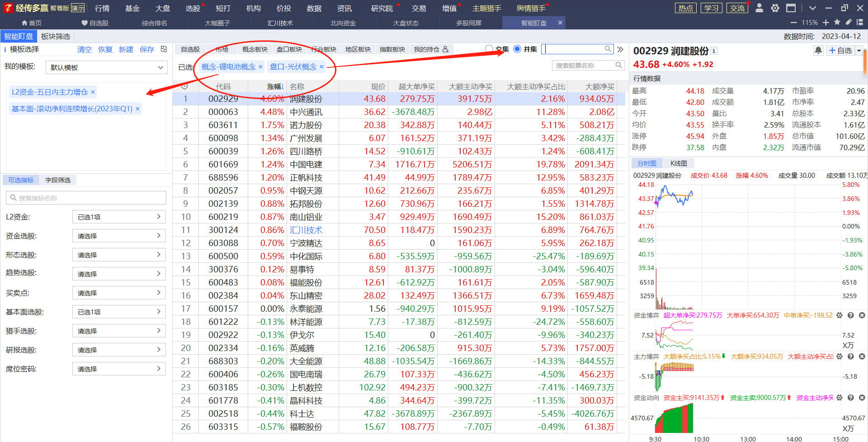
Task: Click the 保存 template link
Action: tap(146, 49)
